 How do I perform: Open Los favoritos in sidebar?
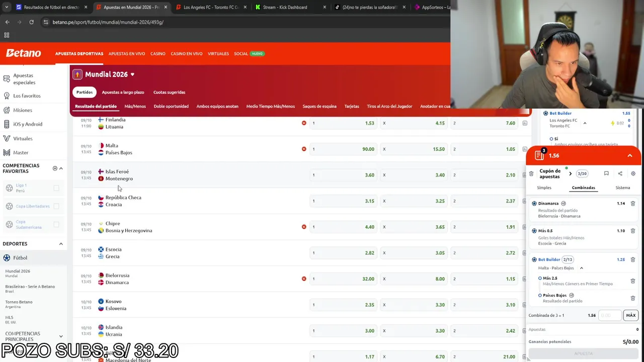pyautogui.click(x=27, y=96)
